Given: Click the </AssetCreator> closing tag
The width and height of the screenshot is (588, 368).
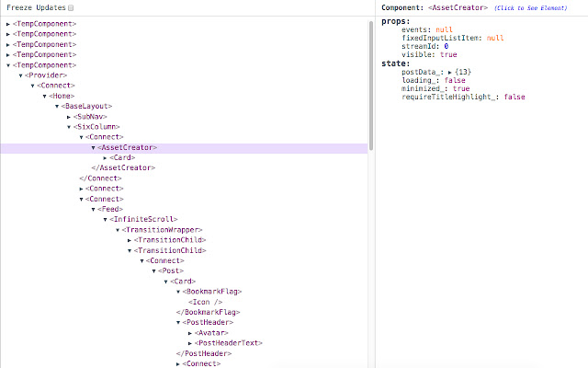Looking at the screenshot, I should tap(123, 167).
